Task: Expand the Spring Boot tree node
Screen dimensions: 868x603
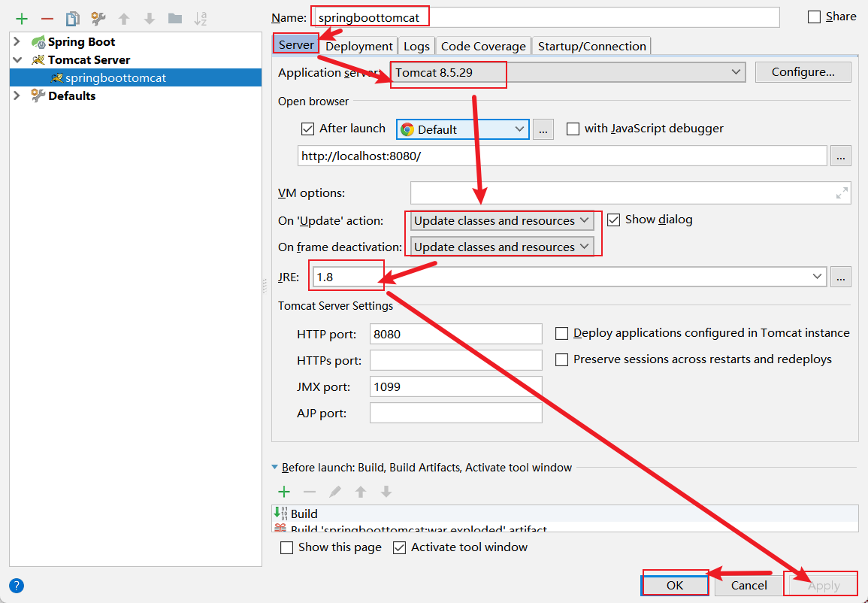Action: [17, 42]
